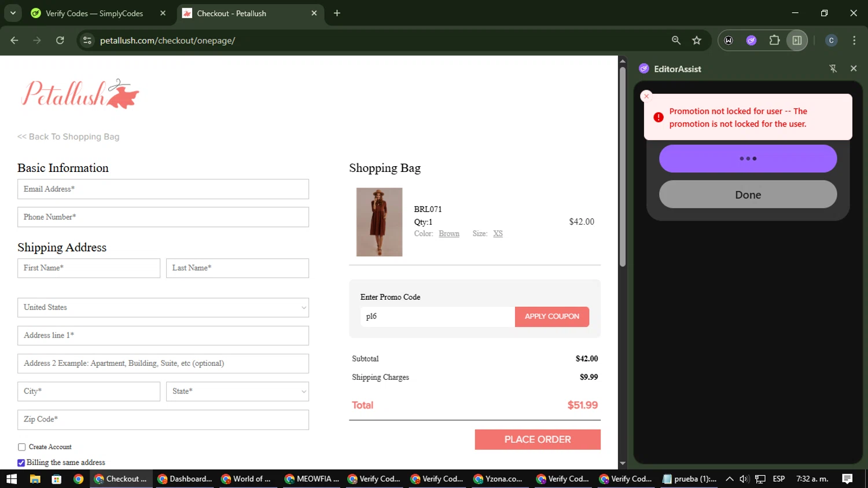Image resolution: width=868 pixels, height=488 pixels.
Task: Focus the Last Name field
Action: pos(237,268)
